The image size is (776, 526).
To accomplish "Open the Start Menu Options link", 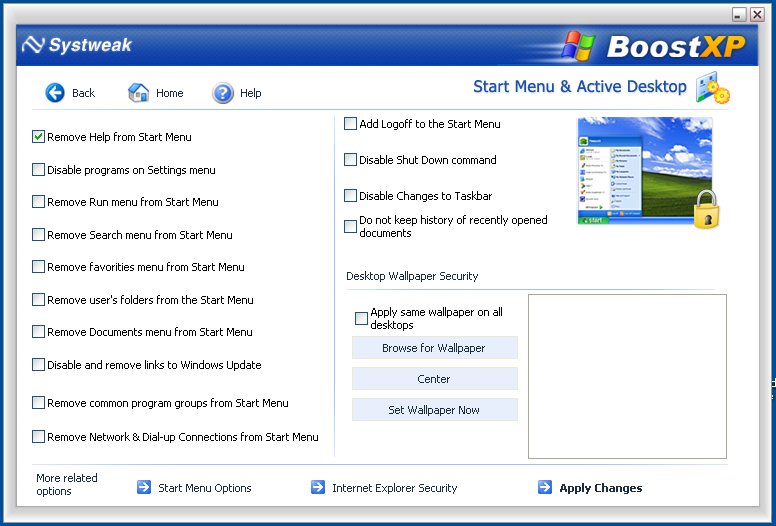I will tap(204, 488).
